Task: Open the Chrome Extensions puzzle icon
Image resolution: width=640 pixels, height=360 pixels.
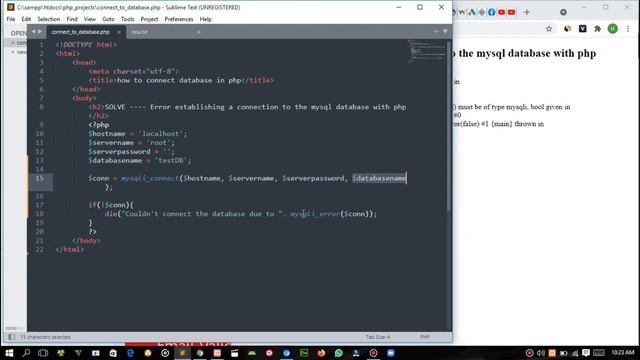Action: point(598,29)
